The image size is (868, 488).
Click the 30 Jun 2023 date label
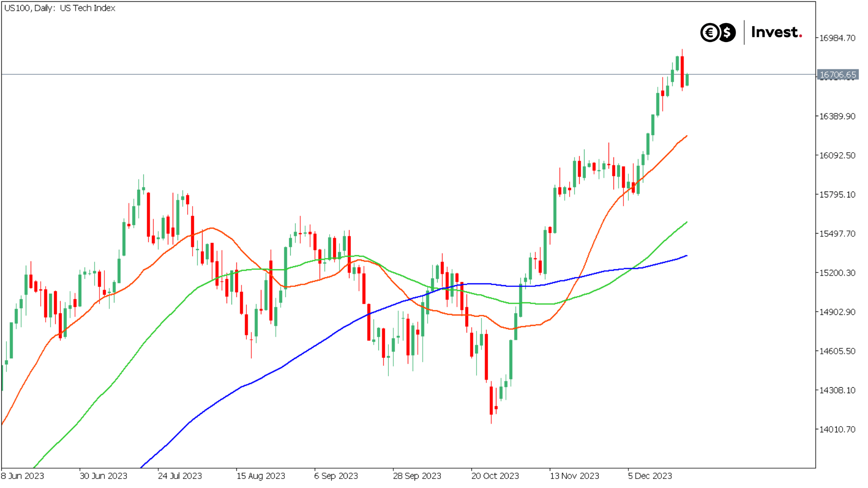click(104, 476)
